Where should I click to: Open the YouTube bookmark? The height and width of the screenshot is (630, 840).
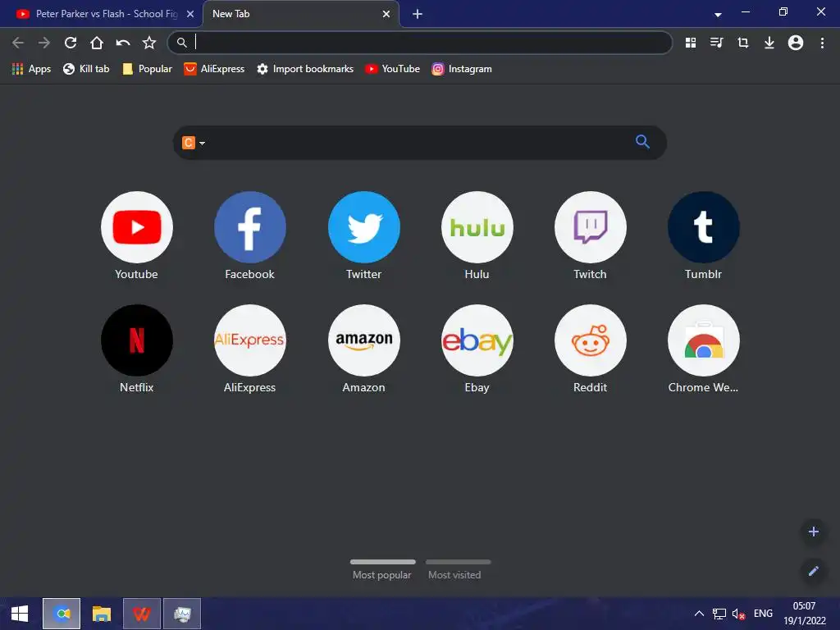point(393,69)
